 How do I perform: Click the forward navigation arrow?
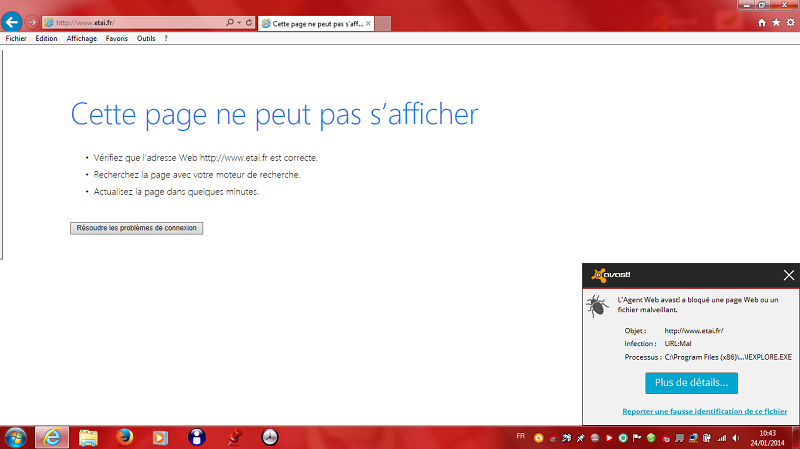tap(32, 22)
